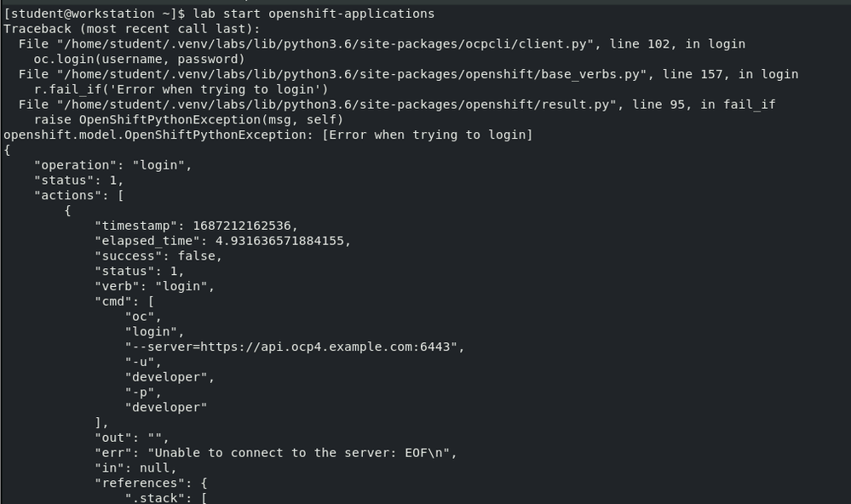Click the "success": false entry
Image resolution: width=851 pixels, height=504 pixels.
pyautogui.click(x=158, y=255)
